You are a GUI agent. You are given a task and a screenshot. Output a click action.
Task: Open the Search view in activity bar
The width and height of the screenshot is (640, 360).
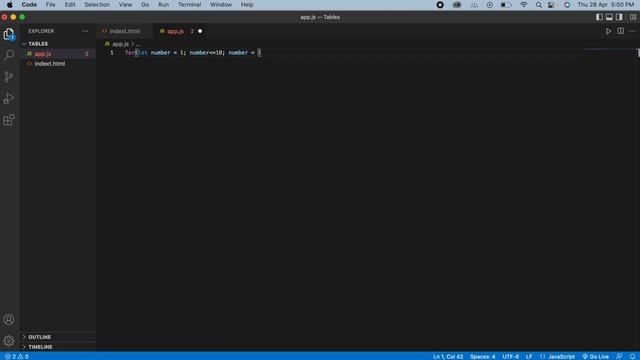(9, 55)
